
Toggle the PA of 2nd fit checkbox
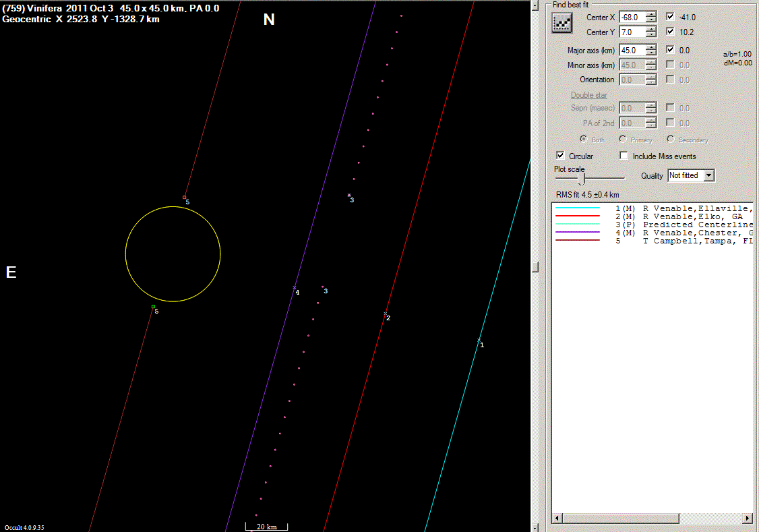pos(670,123)
